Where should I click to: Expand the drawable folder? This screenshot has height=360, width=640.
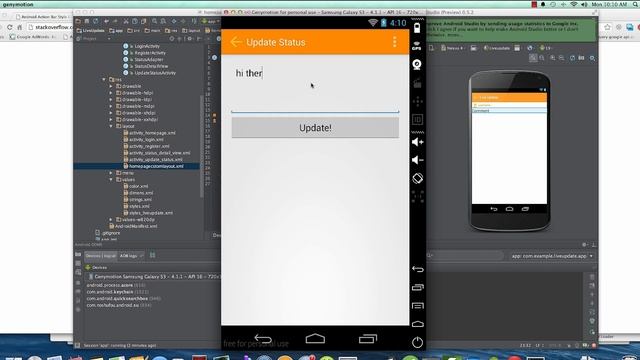(111, 86)
